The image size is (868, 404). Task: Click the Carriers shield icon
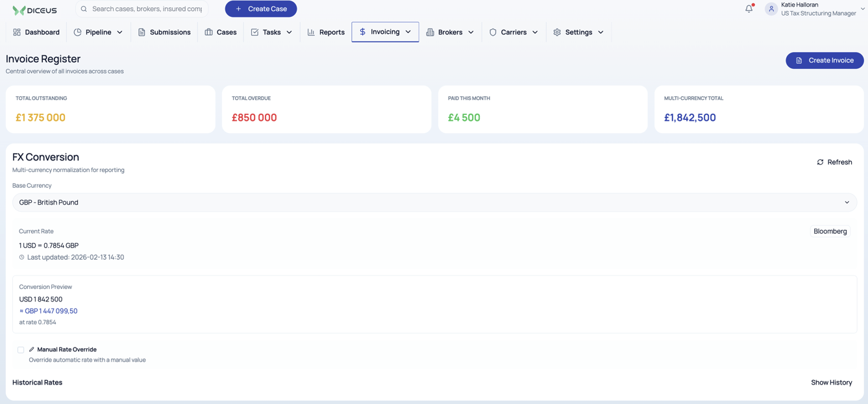(x=493, y=32)
